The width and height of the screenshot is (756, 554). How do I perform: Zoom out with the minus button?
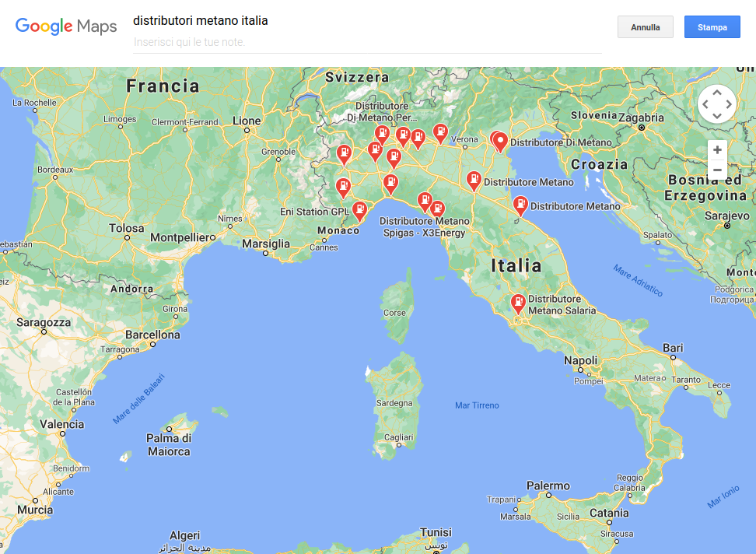[717, 170]
